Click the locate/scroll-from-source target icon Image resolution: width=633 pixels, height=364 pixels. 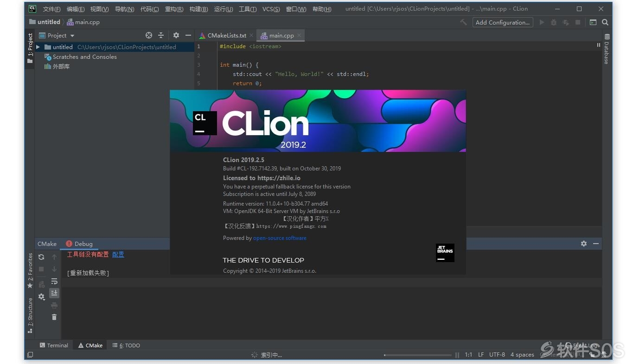coord(149,35)
